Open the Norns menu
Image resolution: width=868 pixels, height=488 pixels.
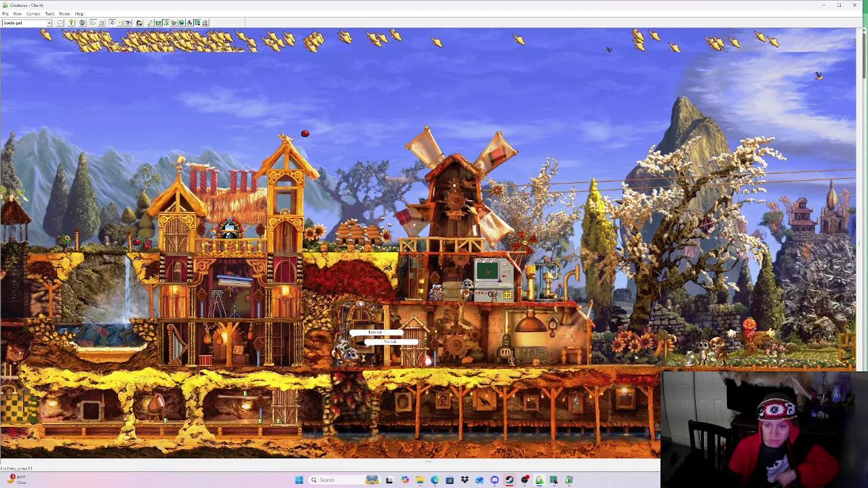point(64,14)
